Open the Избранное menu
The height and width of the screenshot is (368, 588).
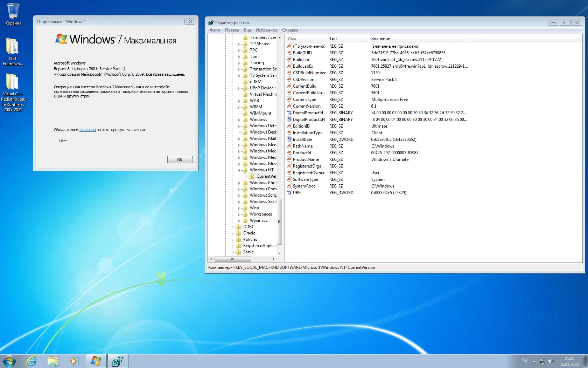[266, 30]
